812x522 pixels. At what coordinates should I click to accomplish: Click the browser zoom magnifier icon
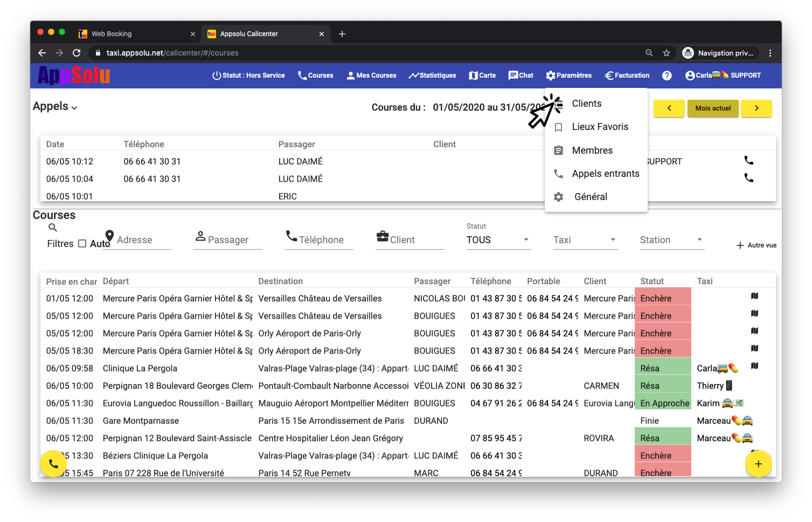point(649,53)
